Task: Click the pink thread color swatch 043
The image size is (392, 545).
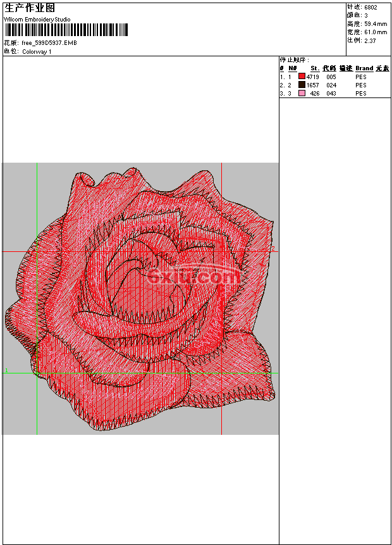Action: 302,93
